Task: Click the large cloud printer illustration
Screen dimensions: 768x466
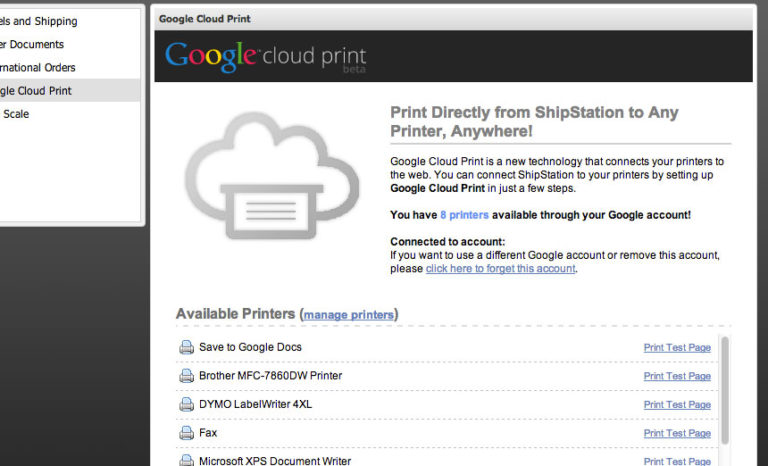Action: coord(272,175)
